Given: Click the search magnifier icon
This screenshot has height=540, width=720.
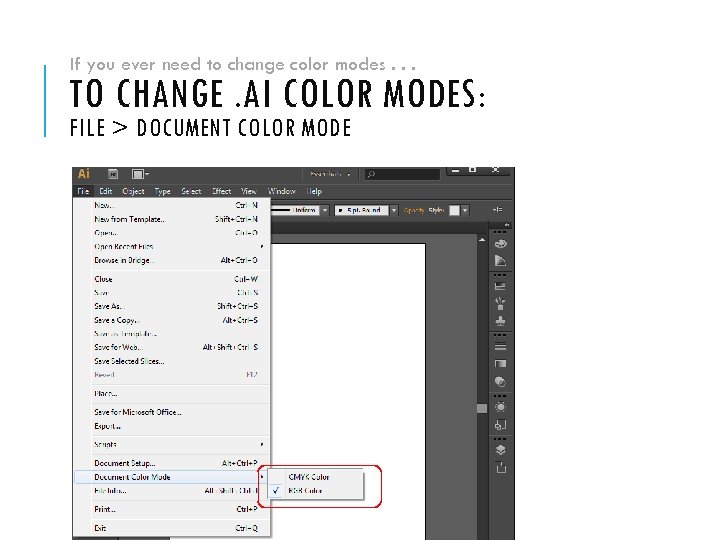Looking at the screenshot, I should coord(371,174).
